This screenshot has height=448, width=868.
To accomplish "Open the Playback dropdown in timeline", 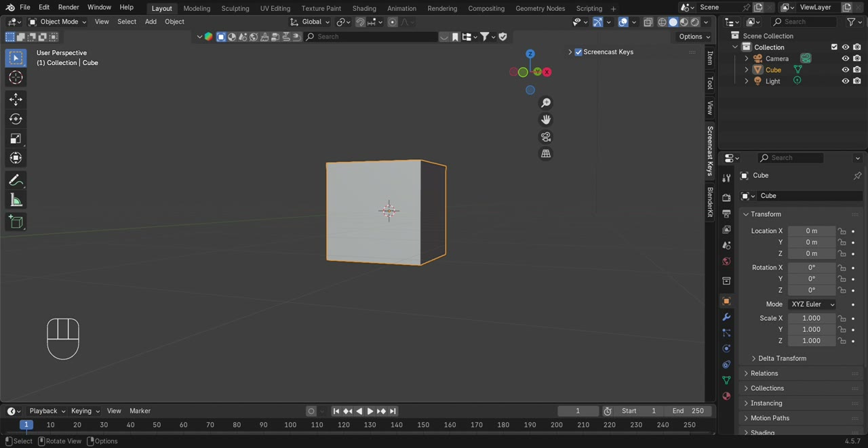I will point(47,411).
